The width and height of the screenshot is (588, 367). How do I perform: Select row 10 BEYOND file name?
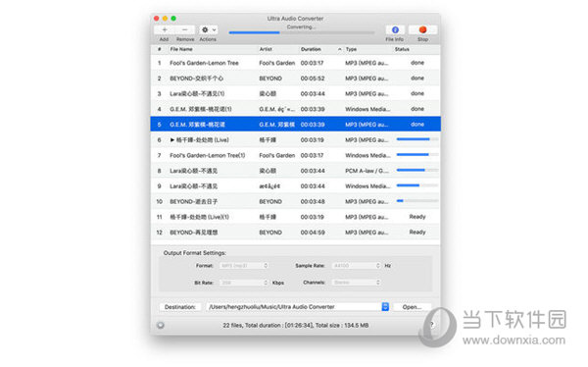(x=193, y=201)
